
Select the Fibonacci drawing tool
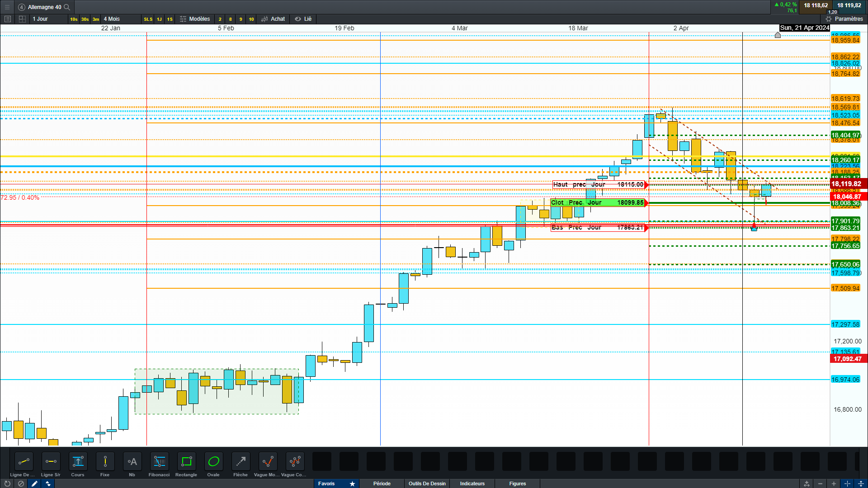click(x=159, y=462)
